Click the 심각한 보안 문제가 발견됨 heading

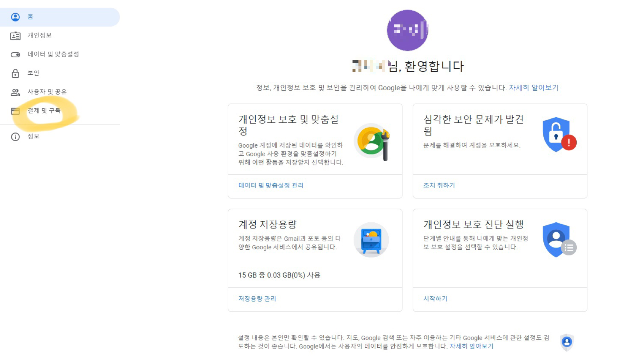point(473,125)
